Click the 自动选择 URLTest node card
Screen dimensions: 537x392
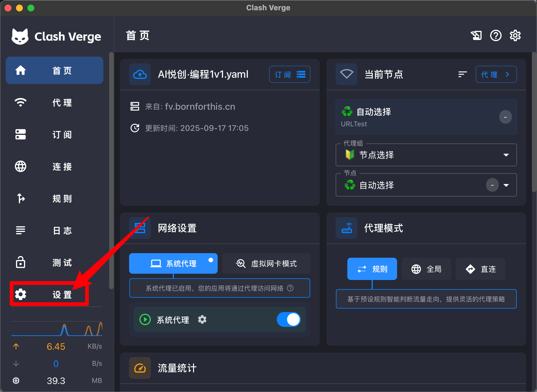(426, 117)
